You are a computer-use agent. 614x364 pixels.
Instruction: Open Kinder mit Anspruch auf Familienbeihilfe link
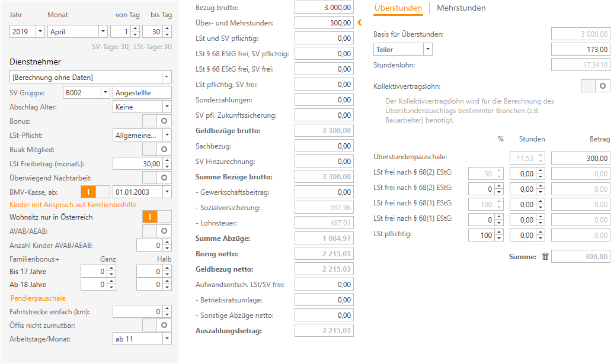click(x=73, y=204)
